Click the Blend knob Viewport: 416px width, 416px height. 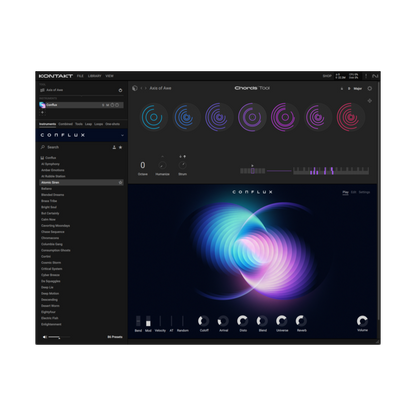pos(262,321)
